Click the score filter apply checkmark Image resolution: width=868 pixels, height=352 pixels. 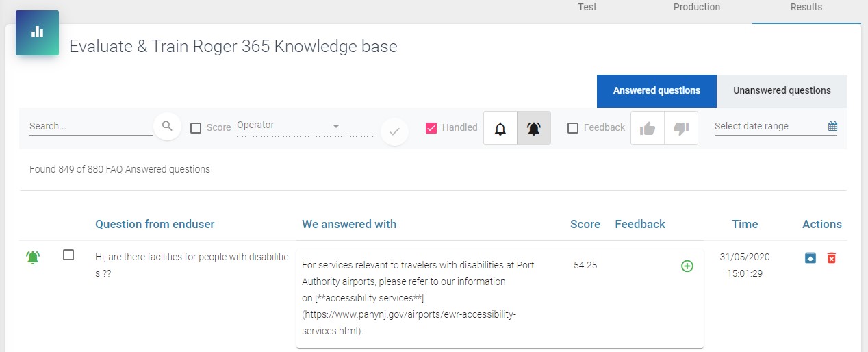tap(394, 131)
